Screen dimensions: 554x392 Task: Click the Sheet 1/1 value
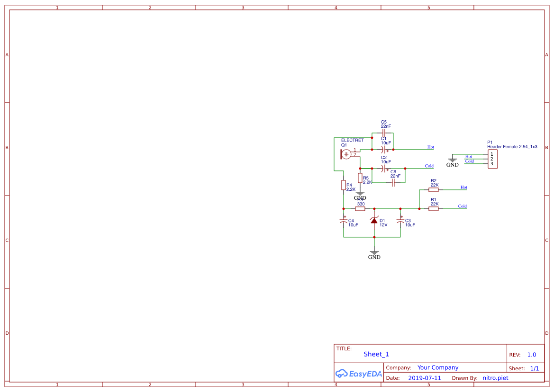point(534,369)
